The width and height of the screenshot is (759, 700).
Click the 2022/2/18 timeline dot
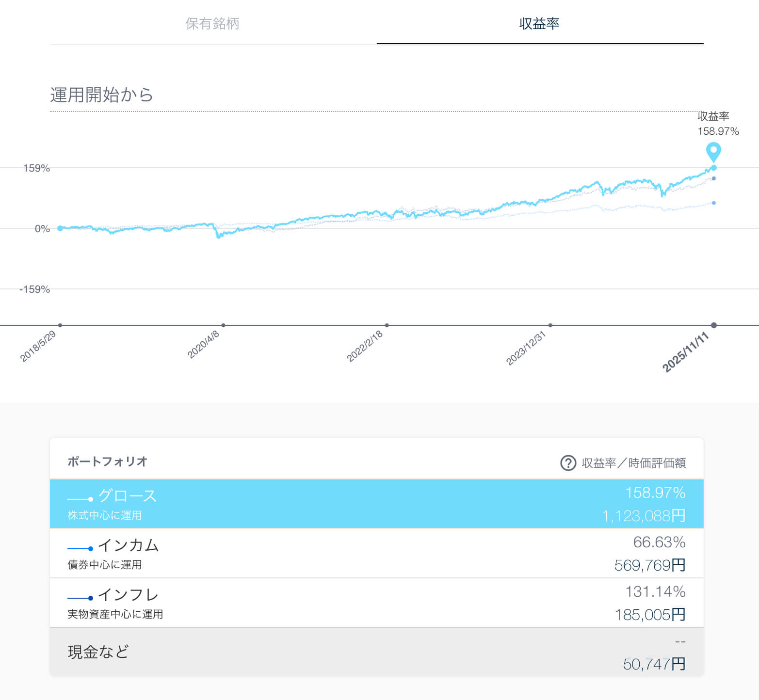click(387, 325)
